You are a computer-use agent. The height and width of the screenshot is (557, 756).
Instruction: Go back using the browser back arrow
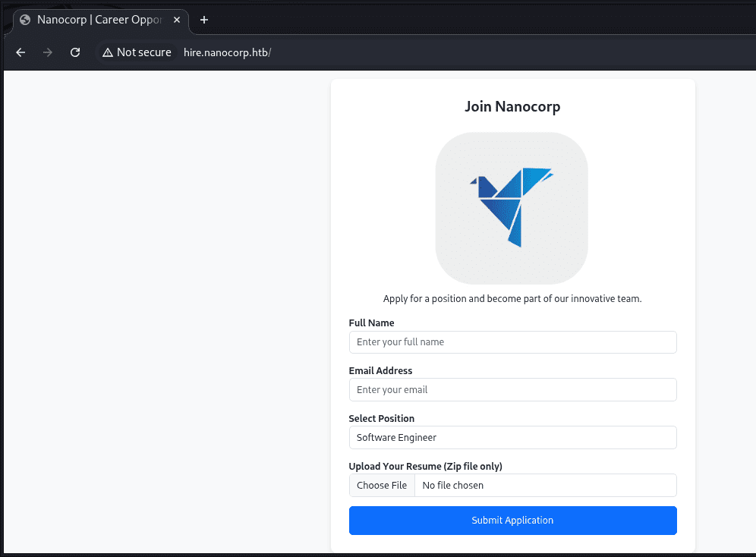(x=21, y=52)
